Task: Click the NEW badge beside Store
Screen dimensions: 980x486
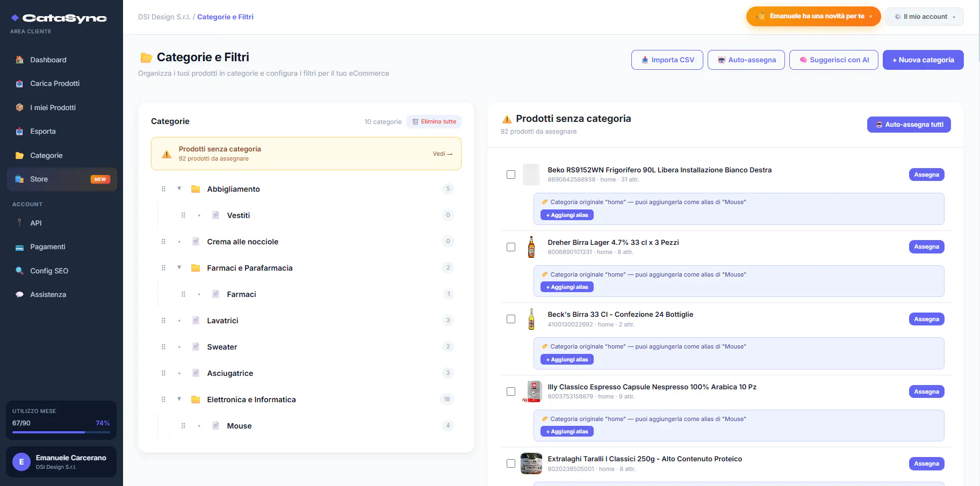Action: 100,179
